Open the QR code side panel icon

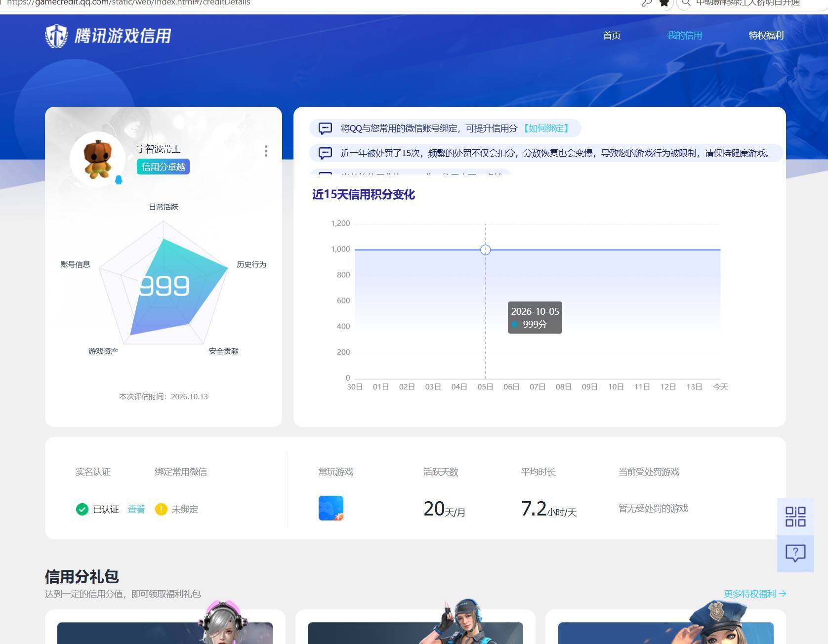point(795,516)
